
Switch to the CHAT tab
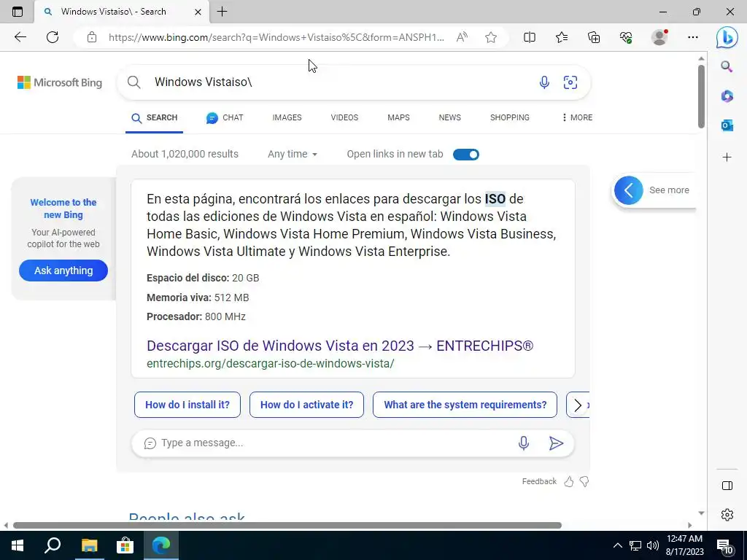click(x=225, y=117)
